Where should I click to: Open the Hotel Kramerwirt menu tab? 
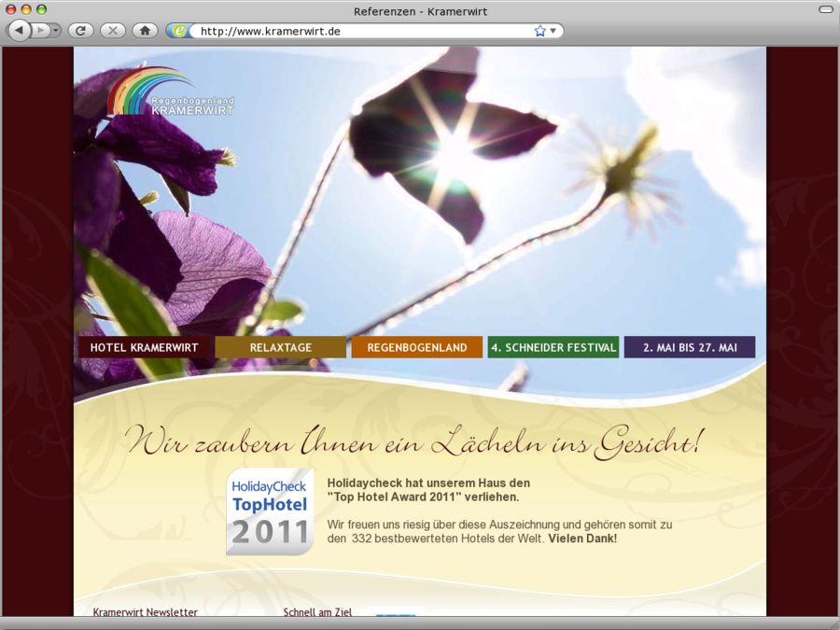click(144, 347)
